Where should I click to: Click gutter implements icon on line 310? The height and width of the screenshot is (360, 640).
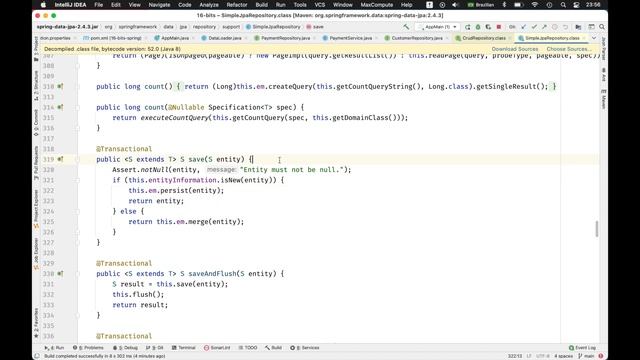(60, 87)
